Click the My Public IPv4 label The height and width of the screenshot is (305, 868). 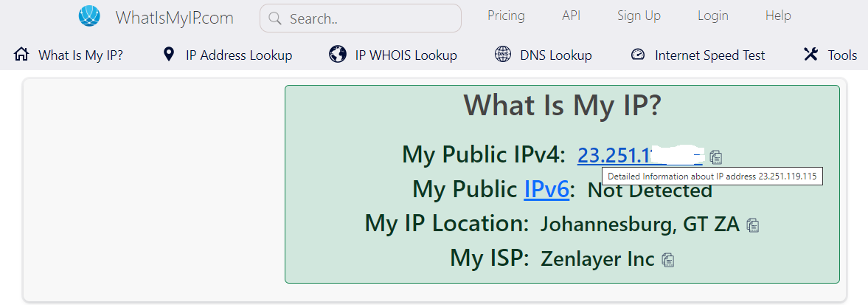(x=483, y=155)
